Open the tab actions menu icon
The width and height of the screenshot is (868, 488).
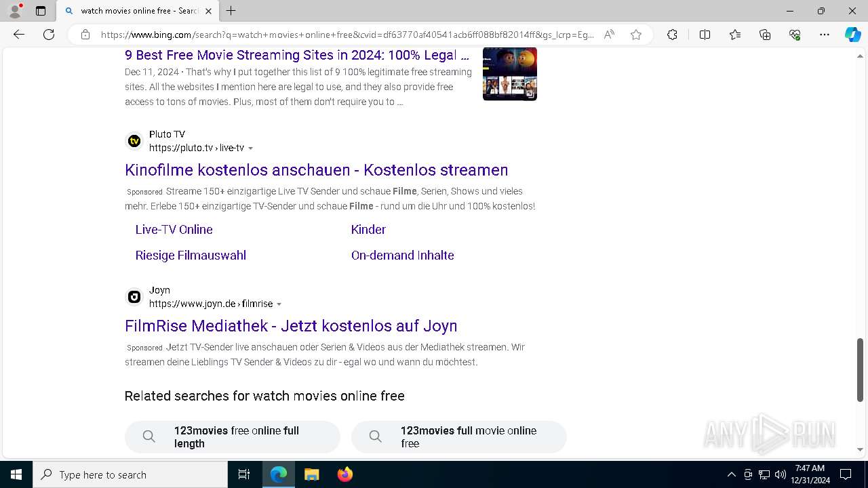(x=41, y=11)
